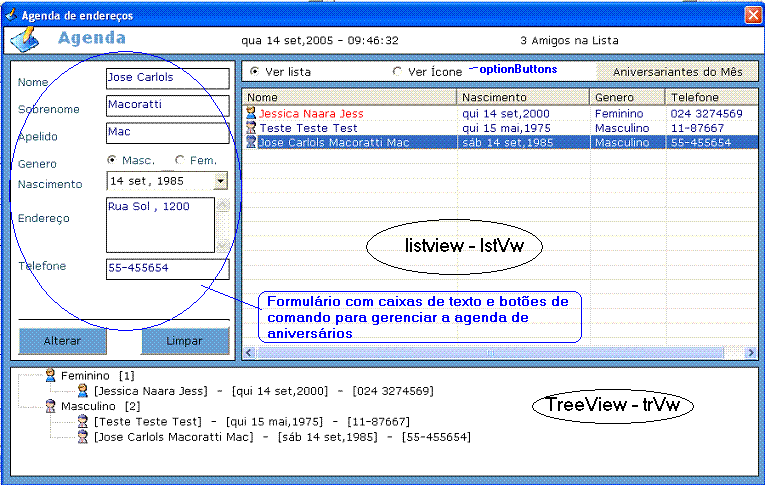The width and height of the screenshot is (765, 485).
Task: Click the sáb 14 set,1985 cell
Action: pyautogui.click(x=507, y=142)
